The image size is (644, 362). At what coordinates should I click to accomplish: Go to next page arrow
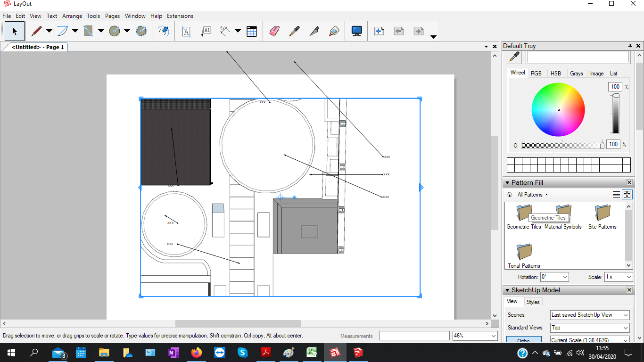click(419, 31)
